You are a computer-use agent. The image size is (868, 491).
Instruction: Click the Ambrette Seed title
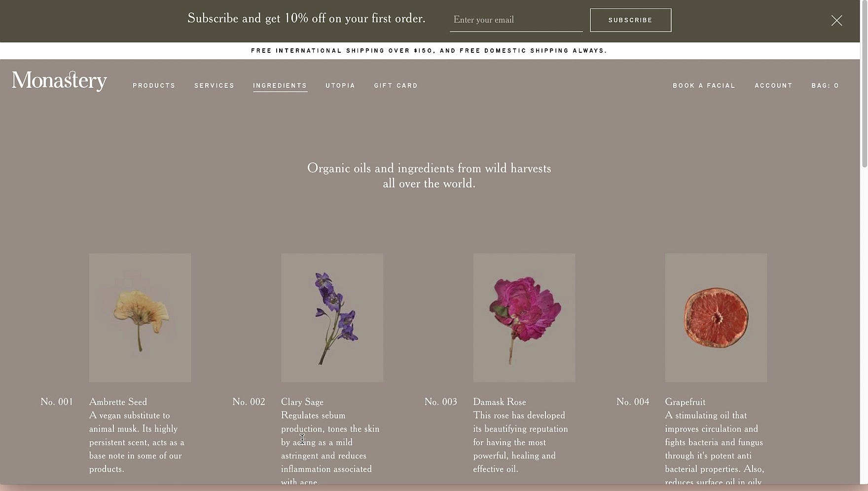pos(118,402)
